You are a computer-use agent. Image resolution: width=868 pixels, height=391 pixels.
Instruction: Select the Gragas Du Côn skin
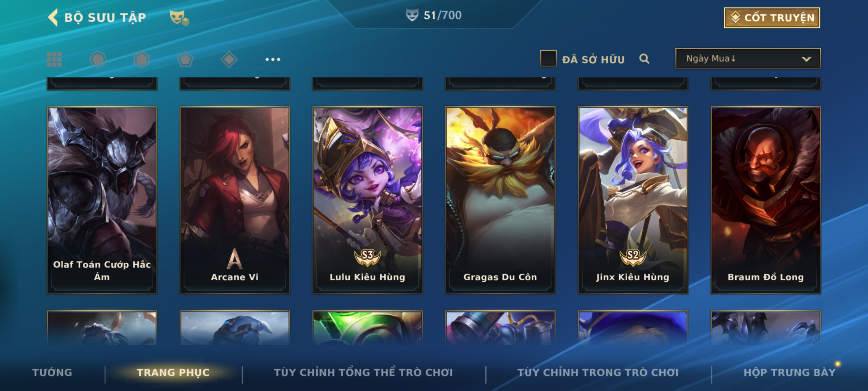(500, 200)
